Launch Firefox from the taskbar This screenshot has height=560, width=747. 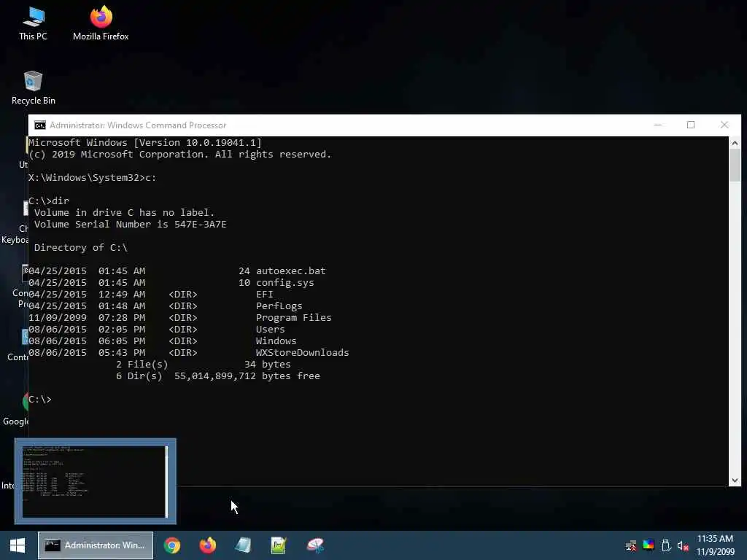(208, 545)
